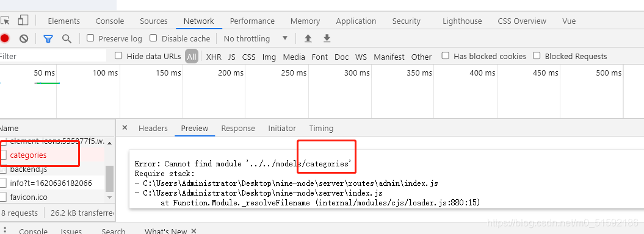This screenshot has width=644, height=234.
Task: Select the backend.js request row
Action: click(52, 169)
